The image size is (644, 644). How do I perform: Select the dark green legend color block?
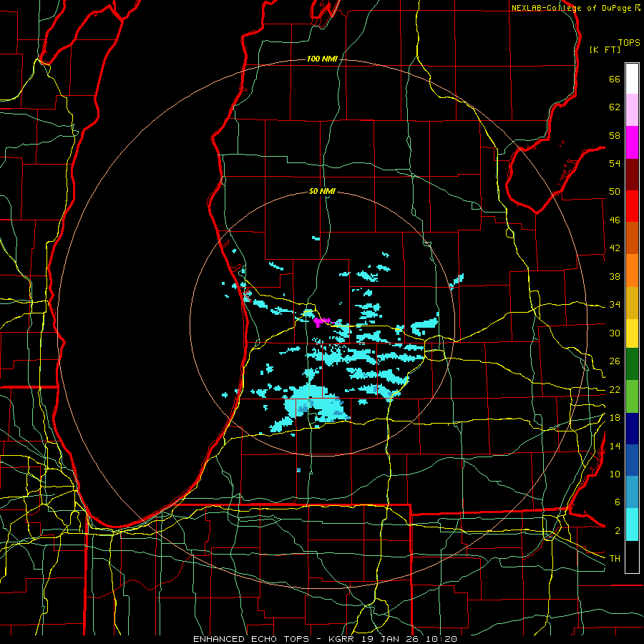632,364
